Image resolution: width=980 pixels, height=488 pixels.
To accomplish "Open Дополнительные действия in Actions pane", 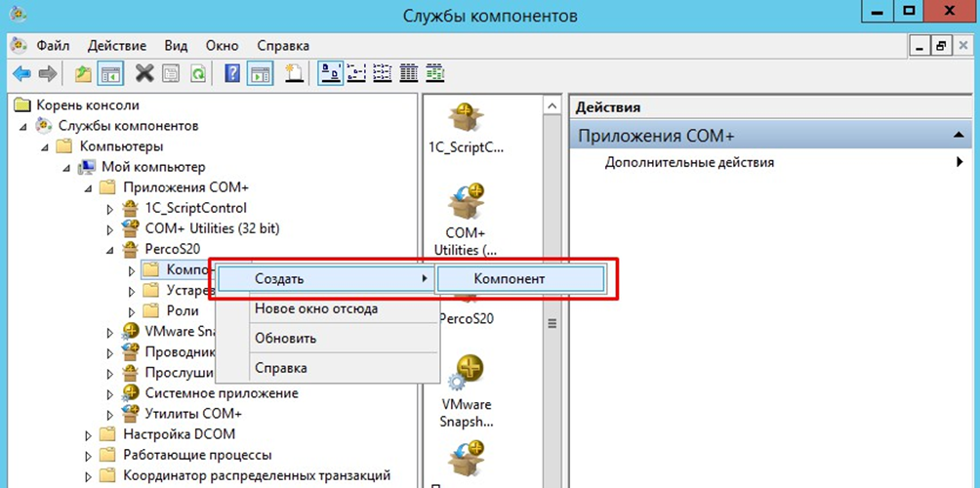I will (689, 162).
